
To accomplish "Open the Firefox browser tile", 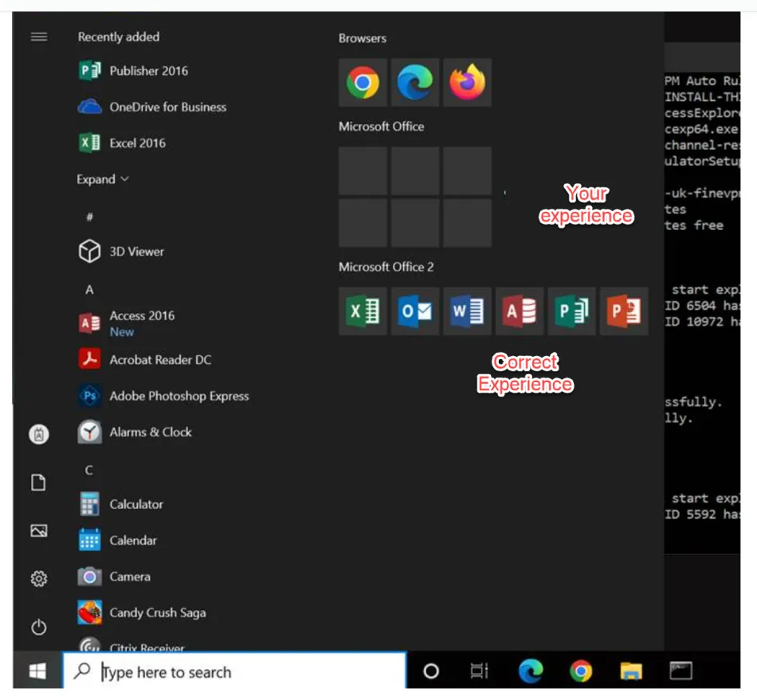I will click(x=467, y=82).
